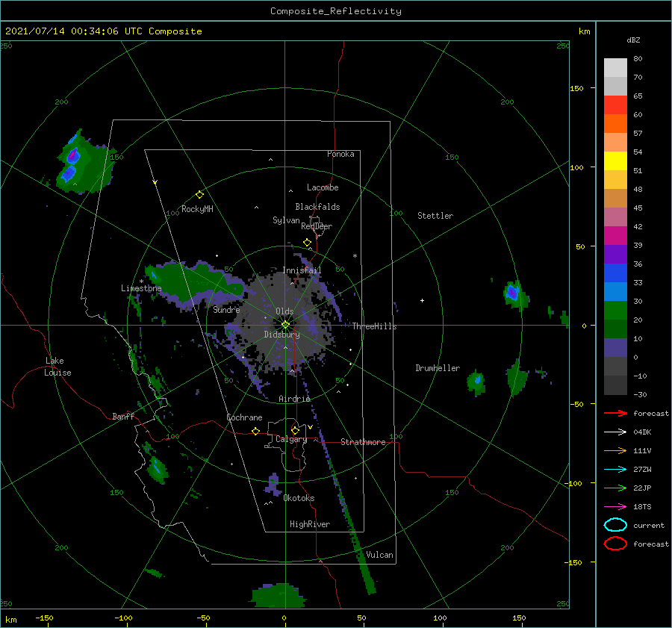Click the storm cell east of Stettler

point(515,295)
